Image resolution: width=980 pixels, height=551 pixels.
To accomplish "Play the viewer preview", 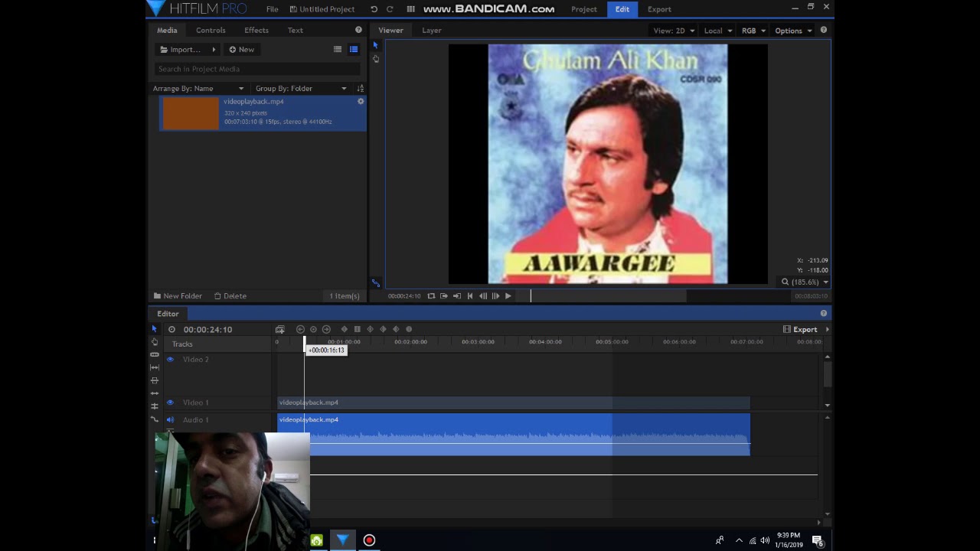I will [508, 296].
